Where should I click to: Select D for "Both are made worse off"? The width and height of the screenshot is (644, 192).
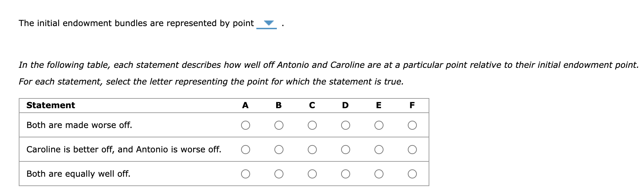(346, 125)
